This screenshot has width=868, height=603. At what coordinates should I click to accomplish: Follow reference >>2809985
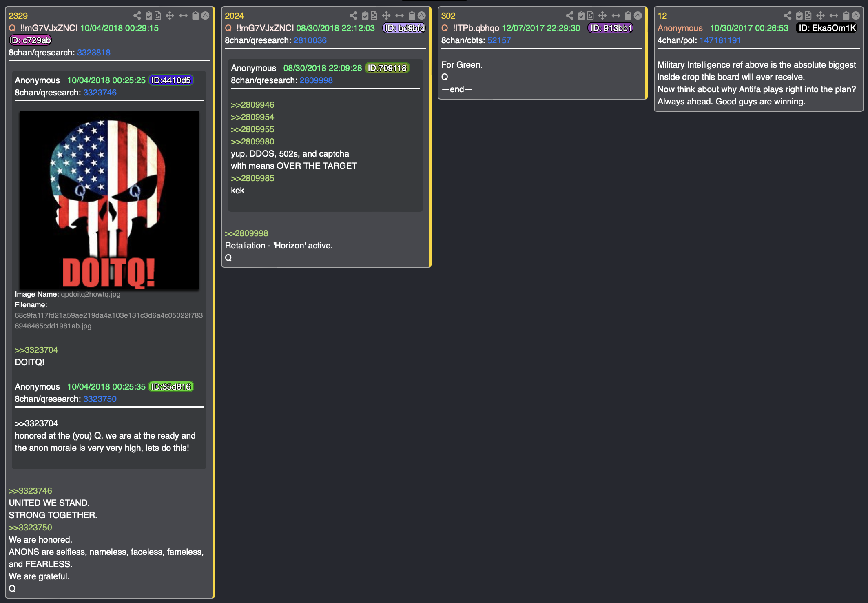tap(252, 178)
